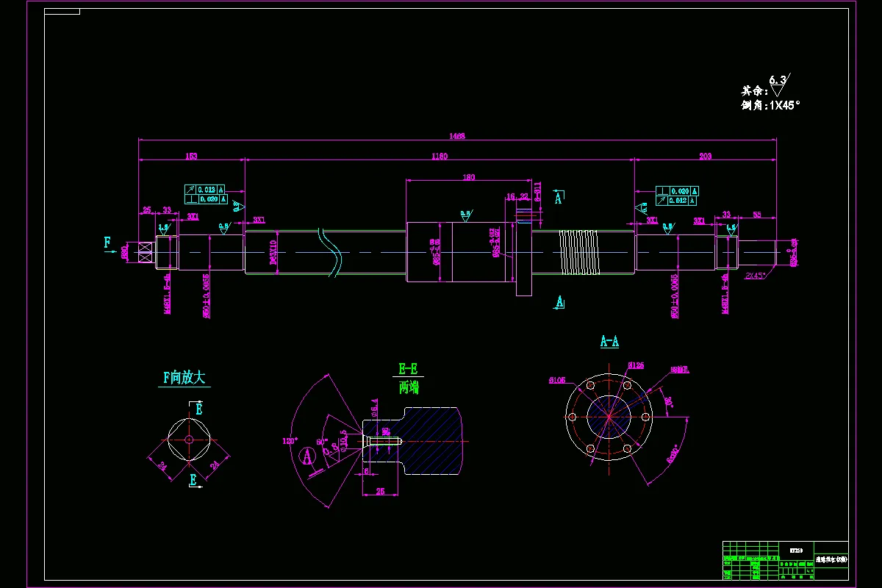
Task: Click the 55 dimension at right shaft end
Action: point(757,214)
